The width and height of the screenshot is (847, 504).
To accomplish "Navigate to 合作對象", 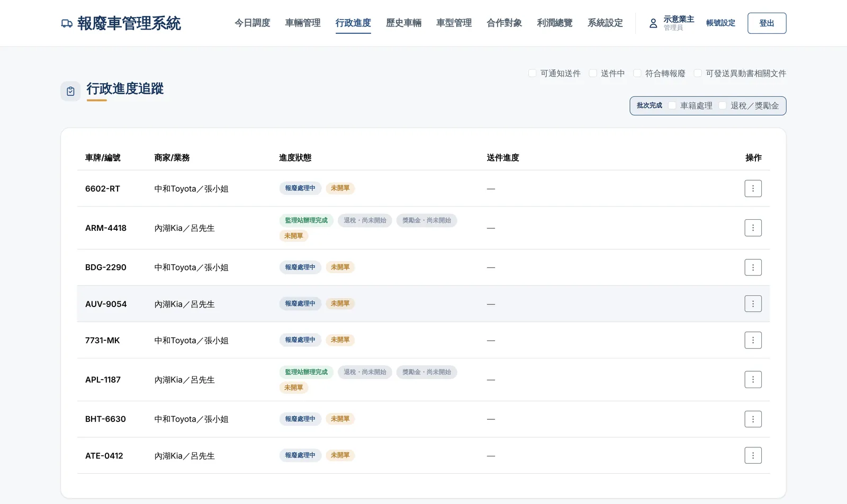I will tap(504, 23).
